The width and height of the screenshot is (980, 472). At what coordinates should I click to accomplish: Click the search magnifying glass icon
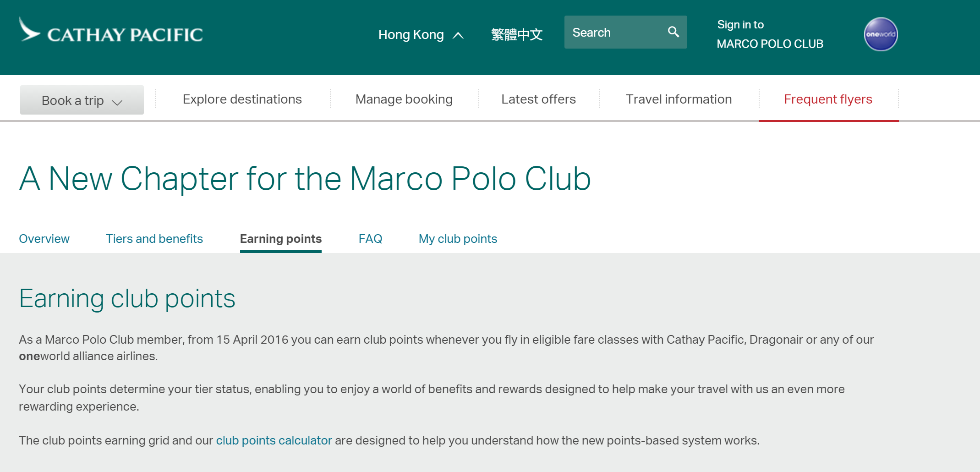[x=673, y=32]
